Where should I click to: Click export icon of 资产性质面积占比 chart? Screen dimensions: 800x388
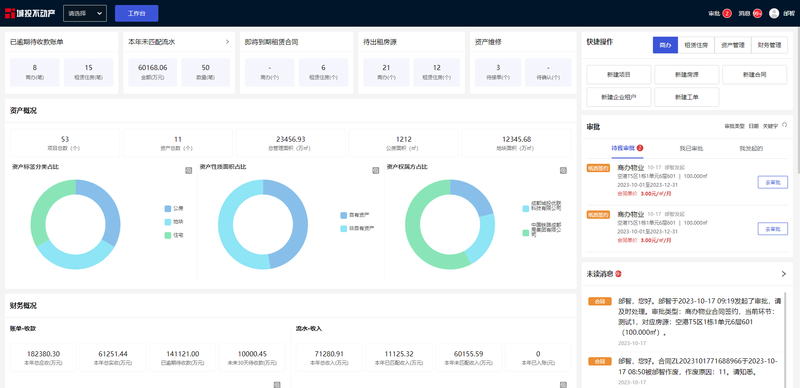[376, 171]
